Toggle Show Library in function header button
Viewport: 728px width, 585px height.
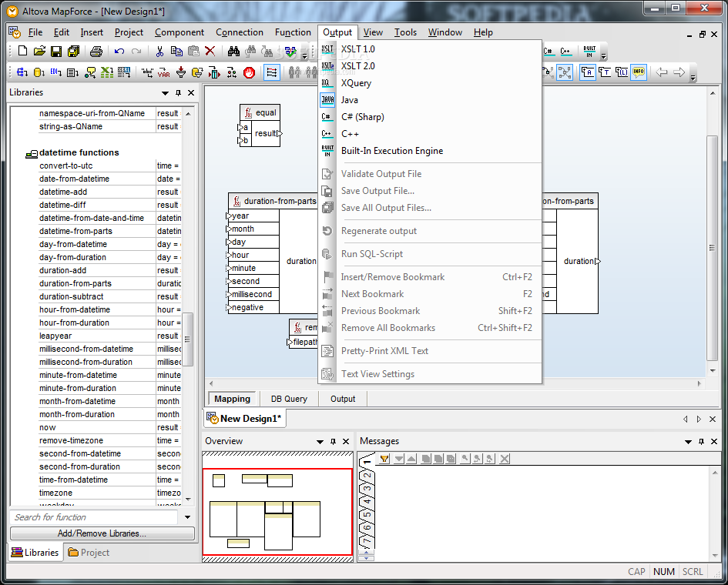click(622, 72)
